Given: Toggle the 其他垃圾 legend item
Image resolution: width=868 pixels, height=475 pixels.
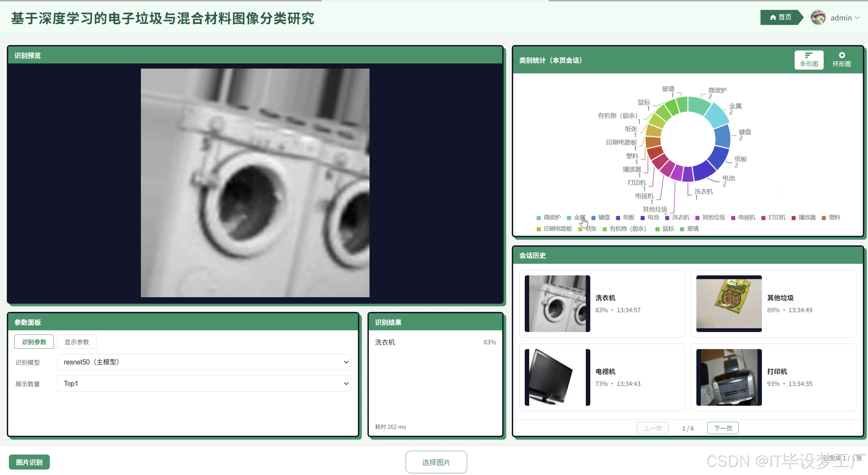Looking at the screenshot, I should 710,217.
